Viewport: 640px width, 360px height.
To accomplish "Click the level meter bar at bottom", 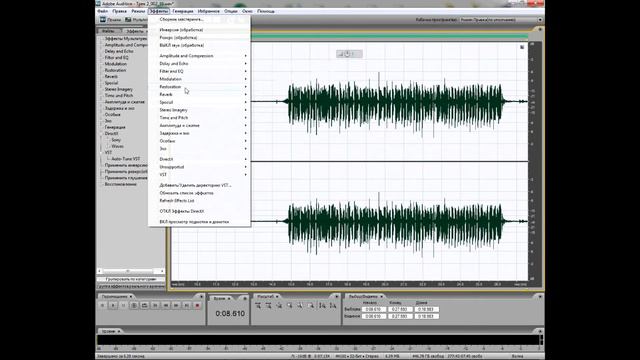I will [x=318, y=340].
